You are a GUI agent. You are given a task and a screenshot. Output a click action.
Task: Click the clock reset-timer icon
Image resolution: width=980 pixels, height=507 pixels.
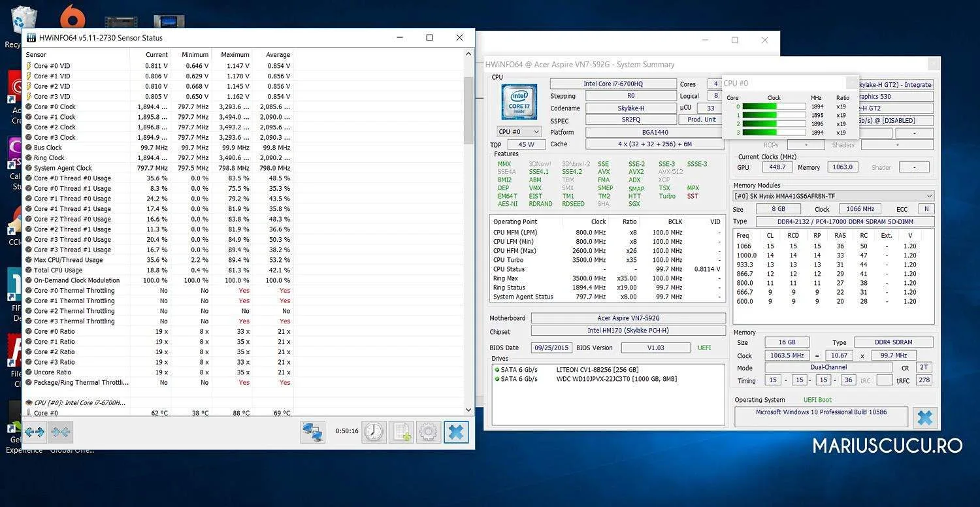click(374, 432)
